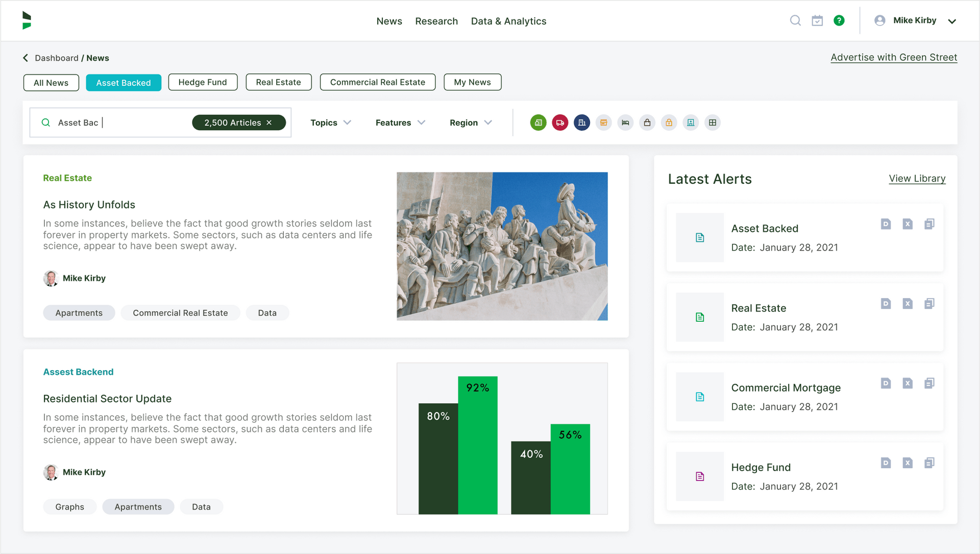Expand the Topics dropdown
Image resolution: width=980 pixels, height=554 pixels.
point(331,123)
